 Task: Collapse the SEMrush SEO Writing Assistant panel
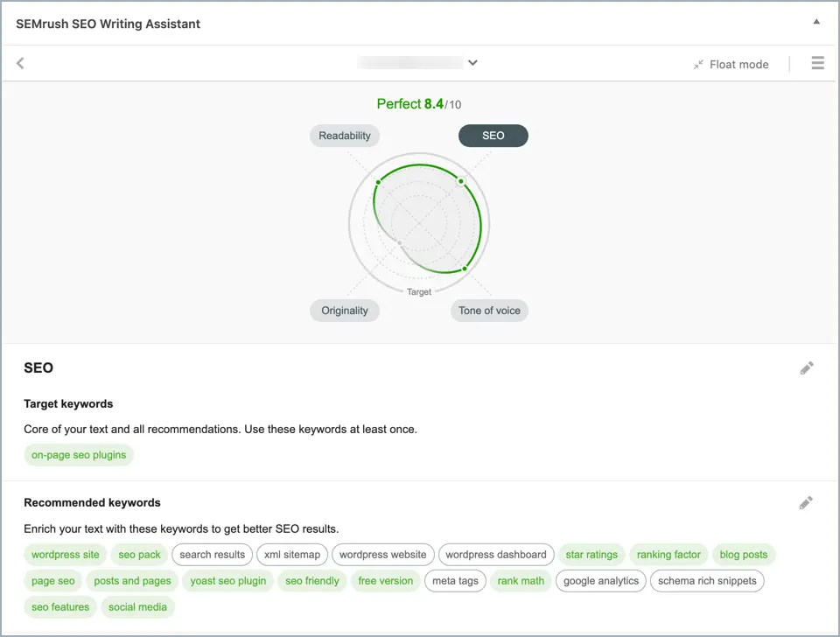click(816, 22)
